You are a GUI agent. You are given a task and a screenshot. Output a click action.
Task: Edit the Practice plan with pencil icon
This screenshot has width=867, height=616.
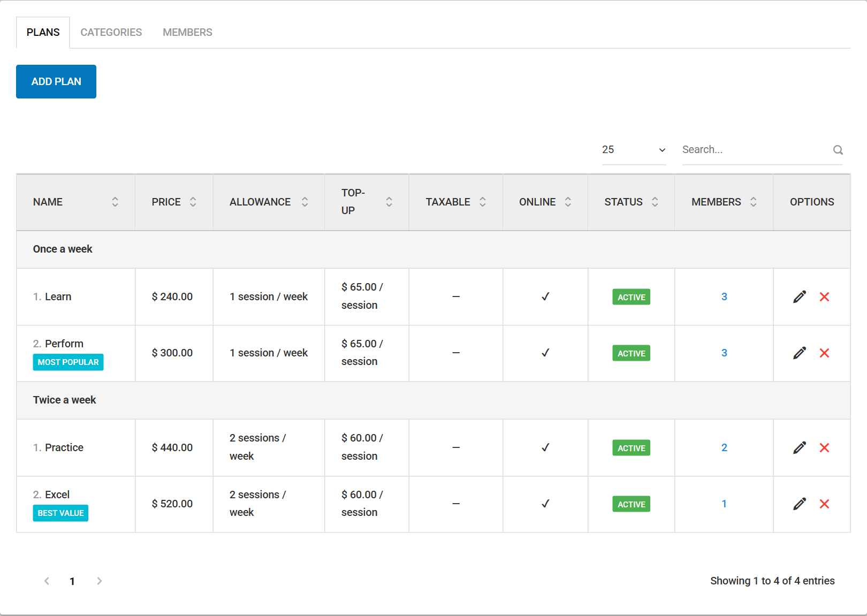click(x=800, y=447)
